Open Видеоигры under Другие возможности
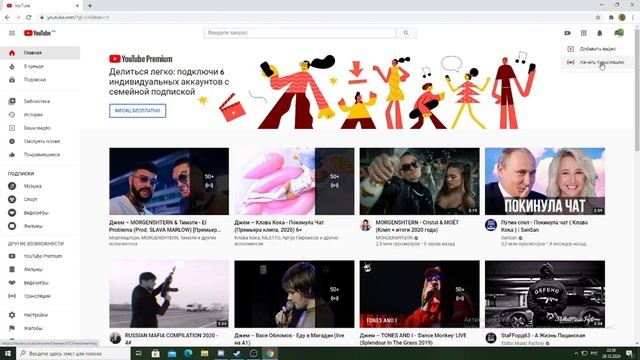This screenshot has width=640, height=360. pos(40,282)
